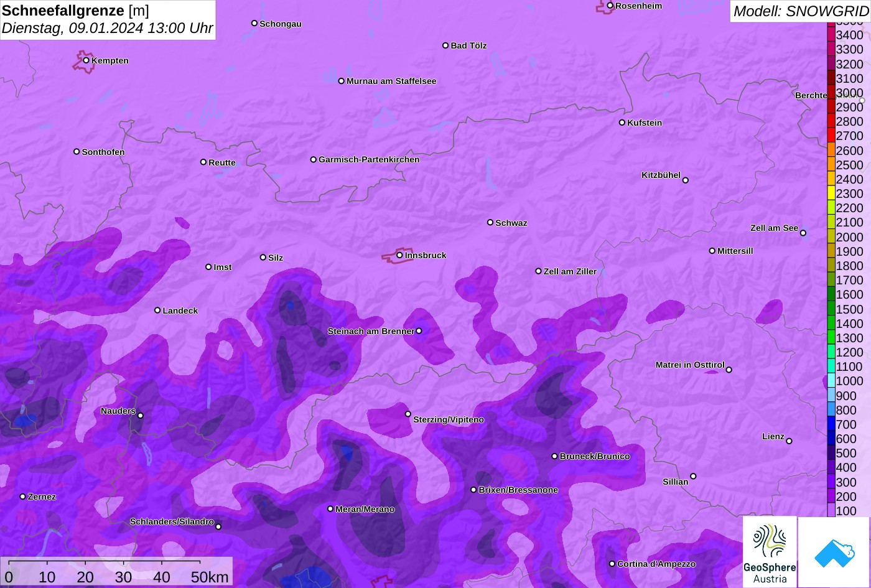This screenshot has height=588, width=871.
Task: Pick the Kitzbühel marker circle
Action: [686, 180]
